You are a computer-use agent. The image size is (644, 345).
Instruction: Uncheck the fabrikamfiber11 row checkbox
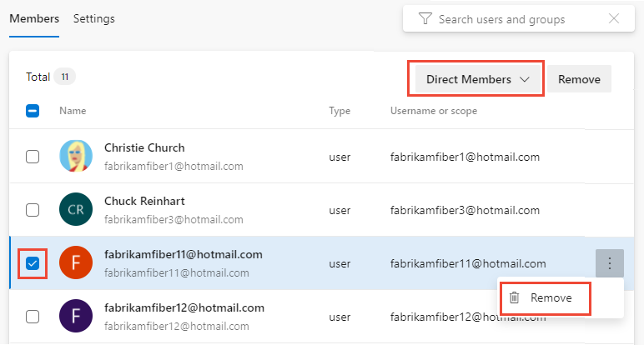pyautogui.click(x=33, y=263)
